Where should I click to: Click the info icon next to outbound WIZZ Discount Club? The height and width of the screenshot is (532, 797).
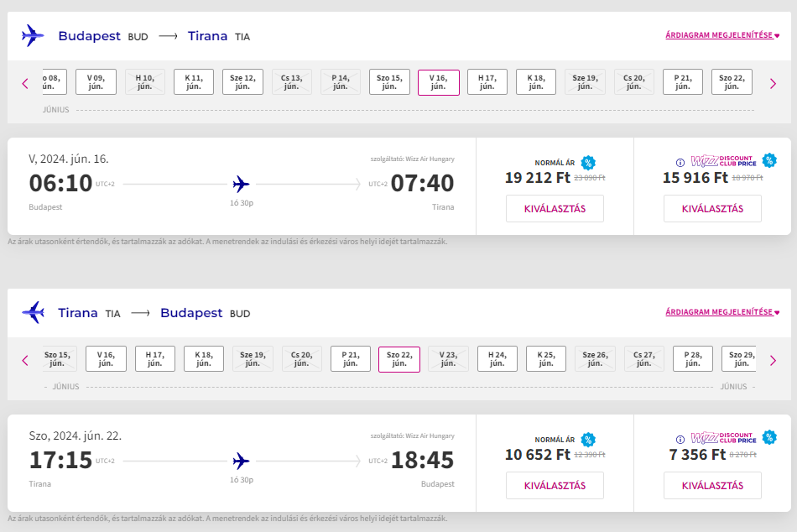680,163
